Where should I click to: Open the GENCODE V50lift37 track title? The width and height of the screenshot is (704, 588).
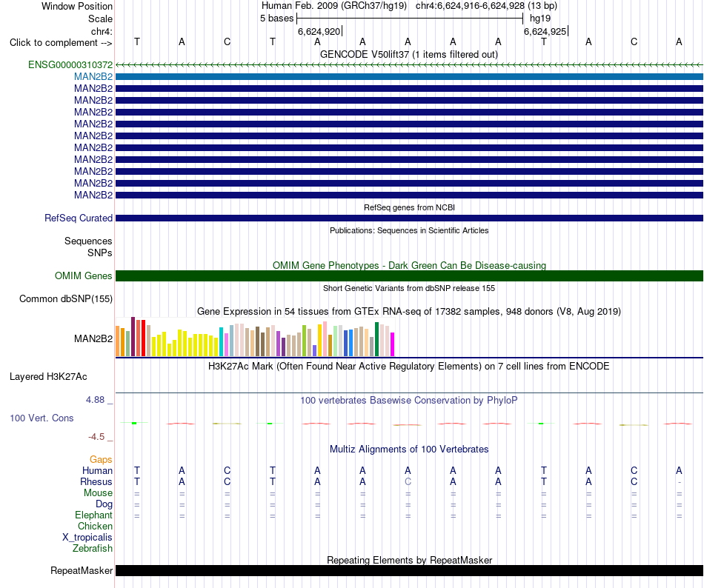pyautogui.click(x=409, y=54)
